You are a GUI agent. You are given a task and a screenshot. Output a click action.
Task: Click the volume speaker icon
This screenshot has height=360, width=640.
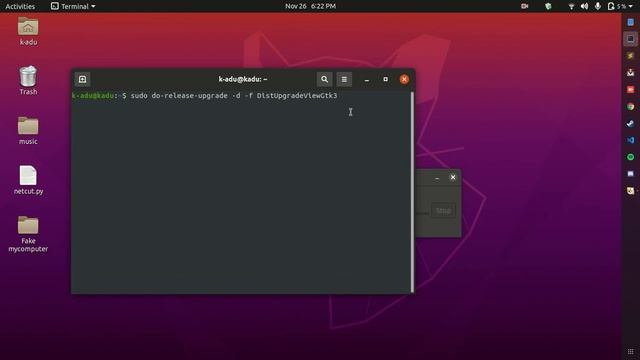[584, 6]
